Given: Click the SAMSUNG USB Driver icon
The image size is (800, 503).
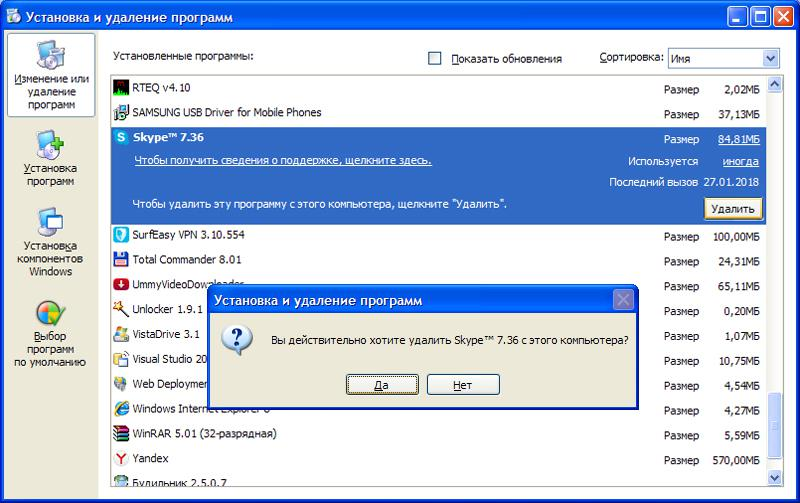Looking at the screenshot, I should pyautogui.click(x=121, y=112).
